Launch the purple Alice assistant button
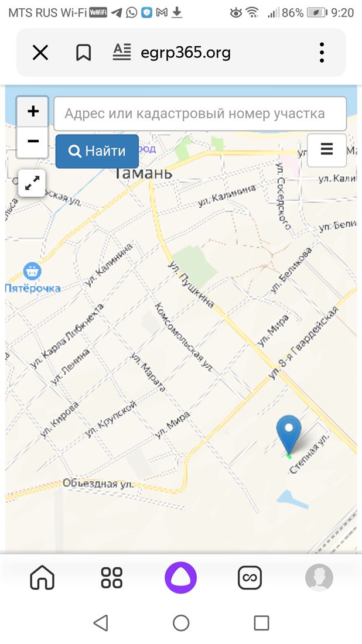The image size is (362, 644). click(x=181, y=577)
